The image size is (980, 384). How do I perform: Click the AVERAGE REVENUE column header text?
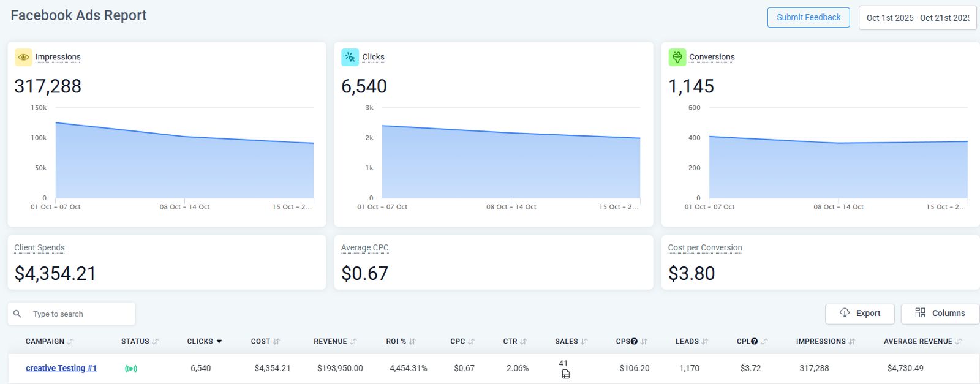pos(918,341)
